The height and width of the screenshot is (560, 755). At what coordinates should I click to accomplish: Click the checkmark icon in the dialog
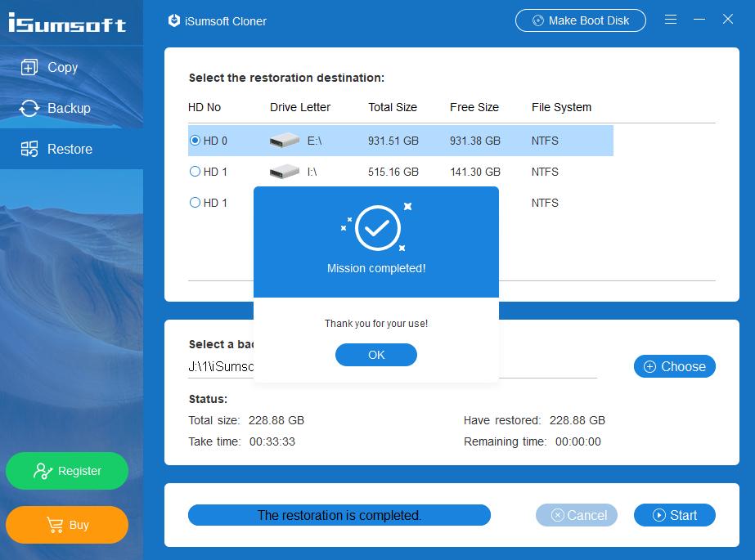click(378, 228)
